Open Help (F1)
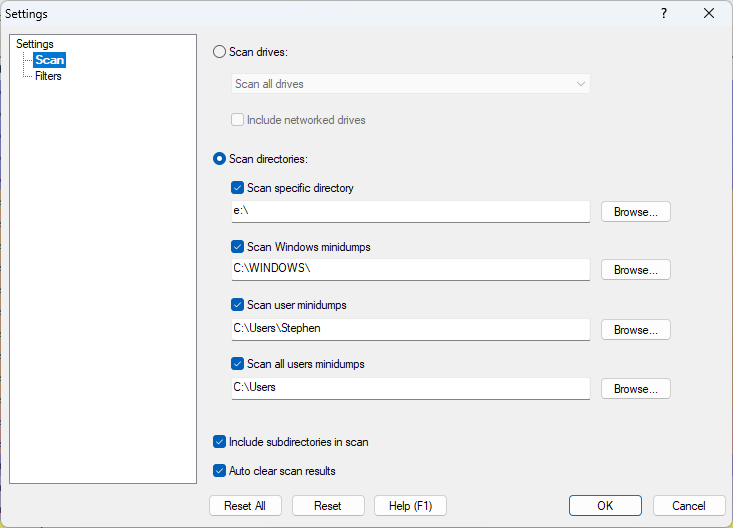 click(x=410, y=506)
